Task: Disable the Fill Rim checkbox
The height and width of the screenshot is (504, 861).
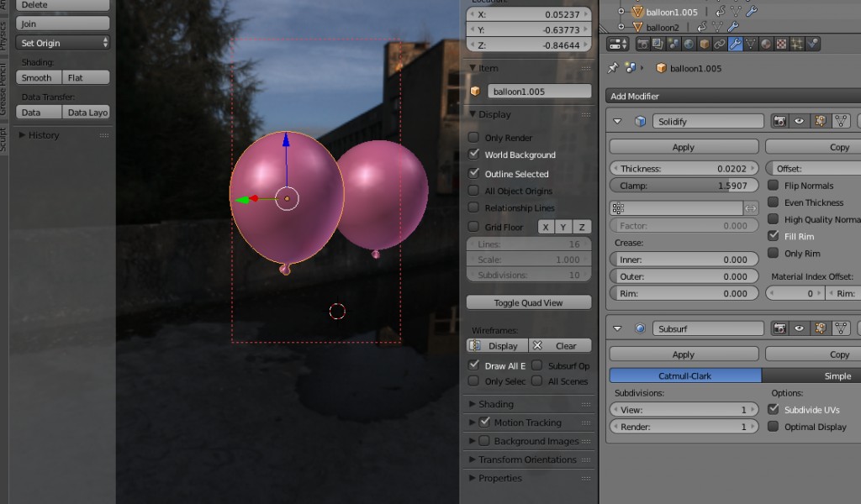Action: point(774,237)
